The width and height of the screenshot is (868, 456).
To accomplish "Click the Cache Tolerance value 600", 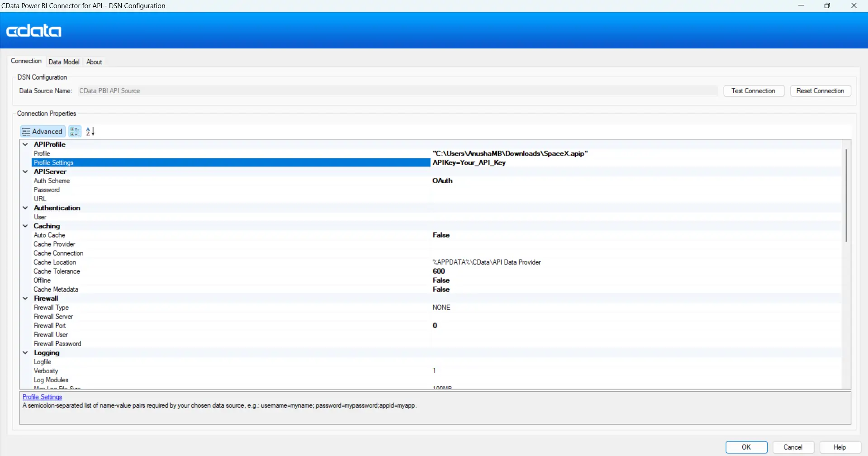I will 439,271.
